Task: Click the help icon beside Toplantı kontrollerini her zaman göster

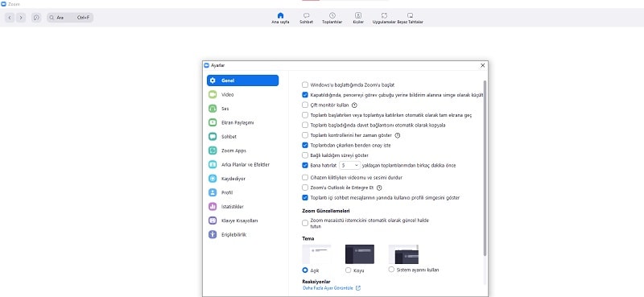Action: tap(397, 135)
